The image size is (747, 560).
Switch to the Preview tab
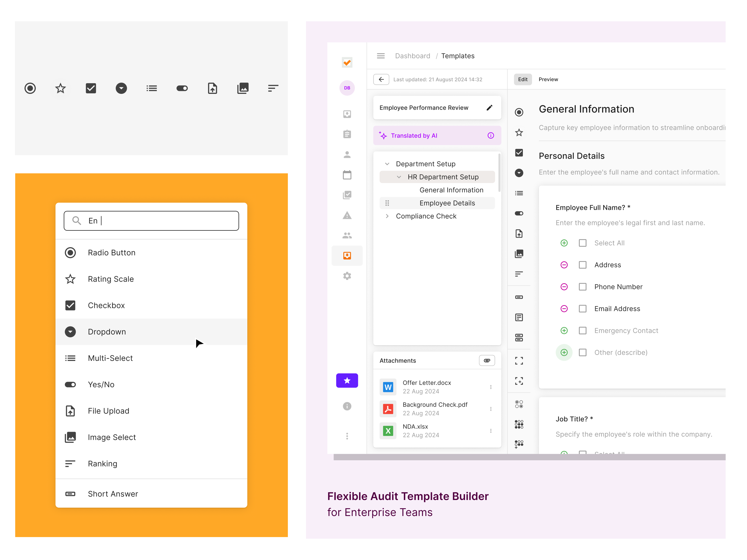tap(548, 79)
